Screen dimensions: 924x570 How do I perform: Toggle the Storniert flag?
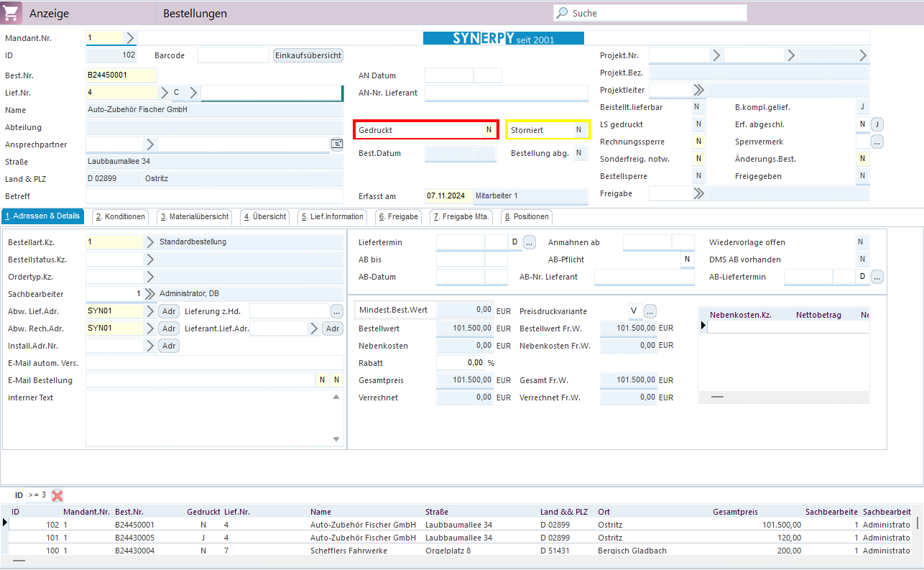click(x=578, y=130)
